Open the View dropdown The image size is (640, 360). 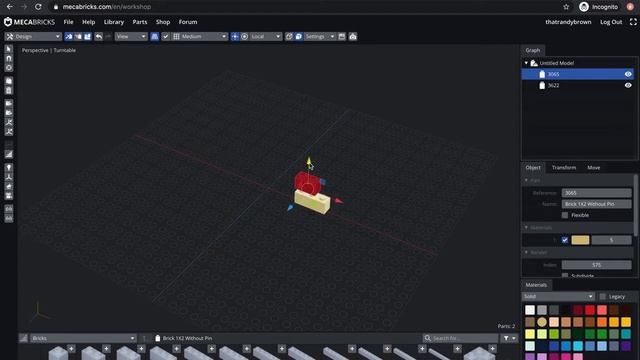(131, 37)
